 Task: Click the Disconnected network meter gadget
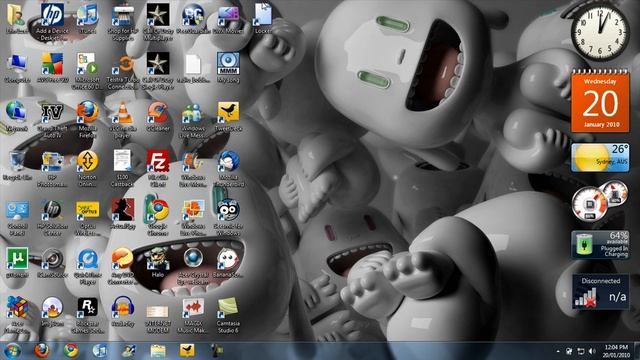click(600, 292)
